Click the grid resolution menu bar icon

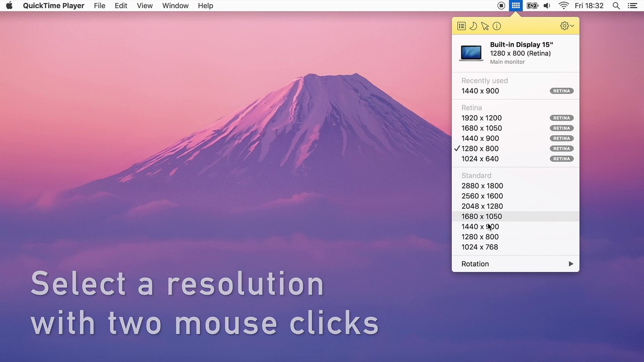pyautogui.click(x=516, y=6)
